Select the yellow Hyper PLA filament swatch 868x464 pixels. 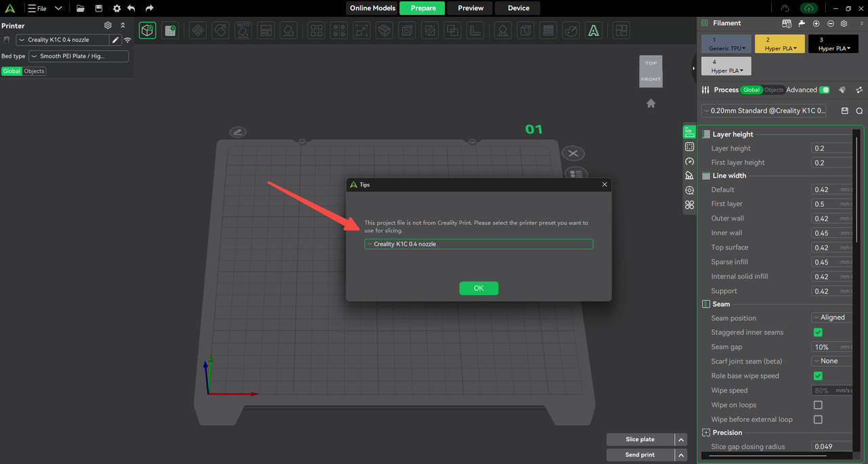click(779, 44)
